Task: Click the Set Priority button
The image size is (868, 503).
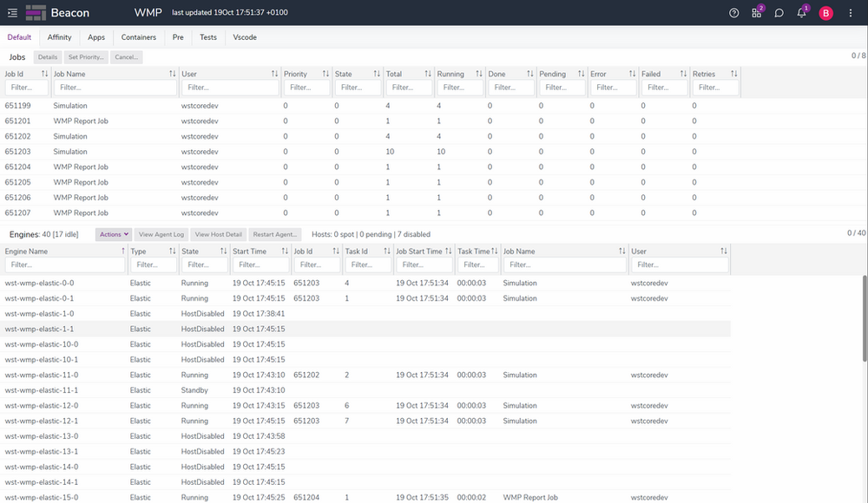Action: tap(86, 57)
